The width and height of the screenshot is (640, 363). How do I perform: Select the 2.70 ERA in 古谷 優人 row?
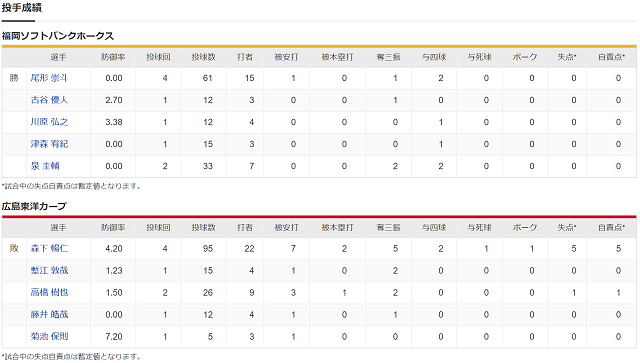coord(114,100)
